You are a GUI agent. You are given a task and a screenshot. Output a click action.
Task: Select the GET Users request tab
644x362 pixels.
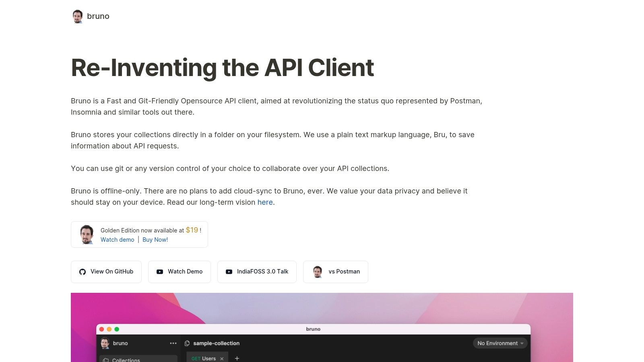pos(204,358)
